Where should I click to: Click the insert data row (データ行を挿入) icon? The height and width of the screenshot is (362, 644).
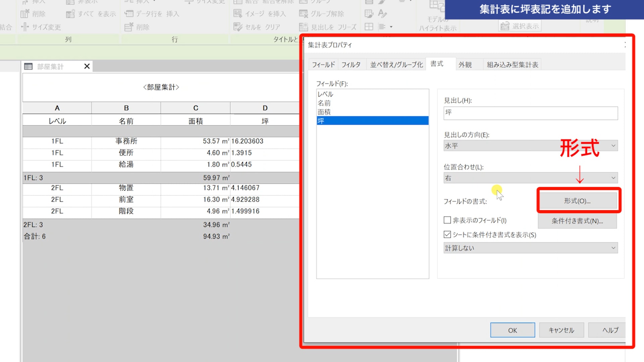129,14
